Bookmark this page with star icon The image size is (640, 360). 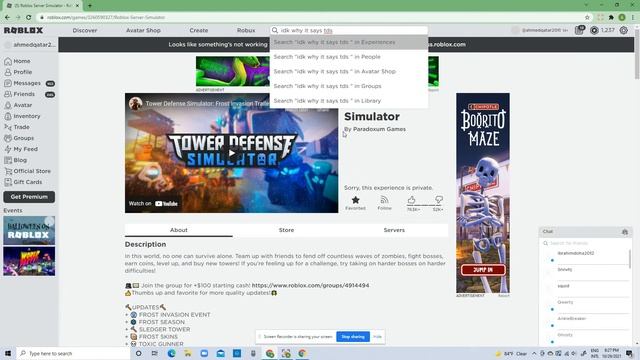[587, 17]
